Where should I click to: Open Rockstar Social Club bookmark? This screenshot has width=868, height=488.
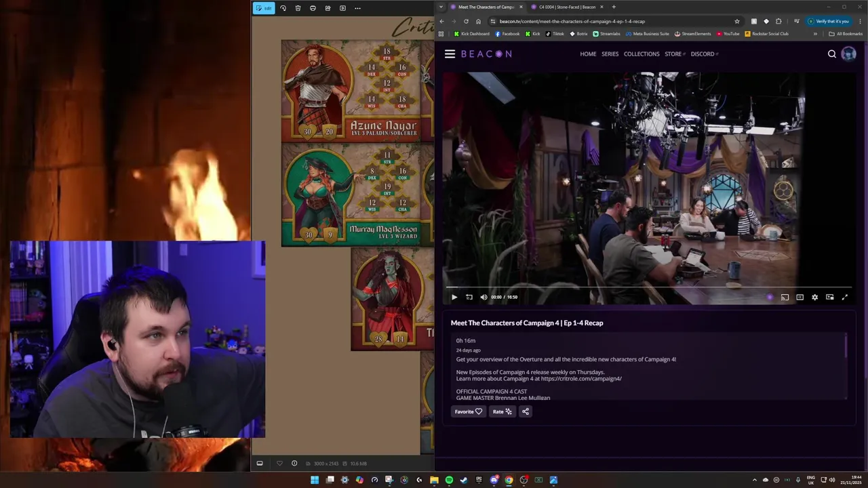(x=766, y=34)
